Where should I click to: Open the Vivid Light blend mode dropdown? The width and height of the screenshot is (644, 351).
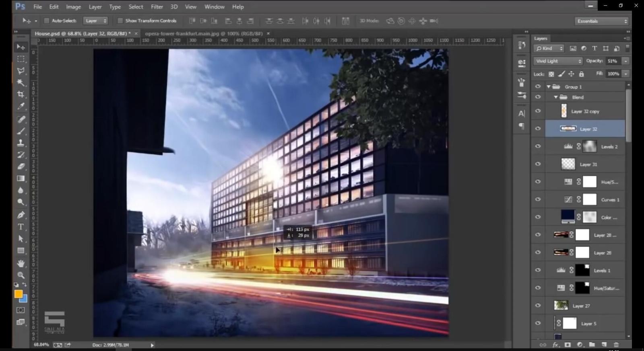coord(558,61)
